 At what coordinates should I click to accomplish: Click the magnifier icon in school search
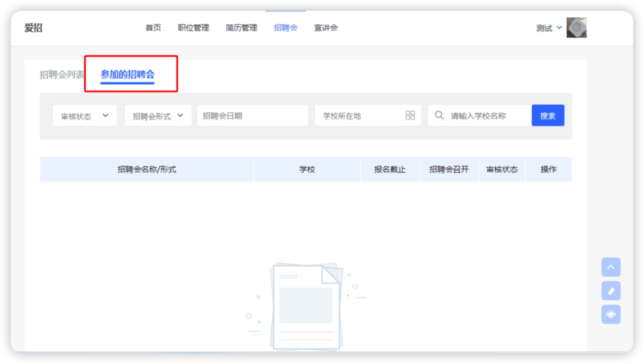pyautogui.click(x=439, y=115)
